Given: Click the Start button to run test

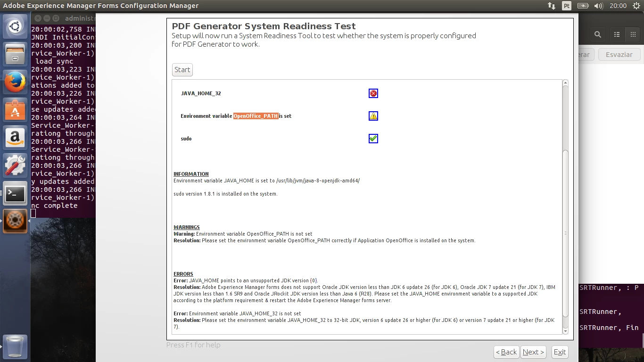Looking at the screenshot, I should 182,70.
